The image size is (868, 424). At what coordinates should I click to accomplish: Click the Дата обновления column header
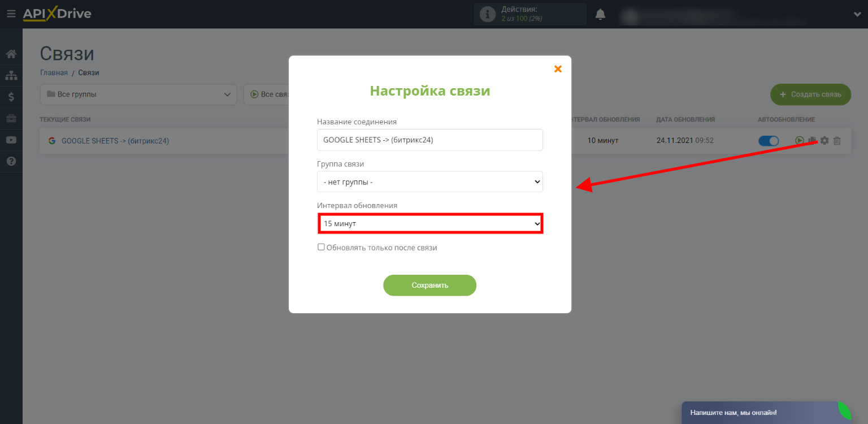[x=685, y=119]
